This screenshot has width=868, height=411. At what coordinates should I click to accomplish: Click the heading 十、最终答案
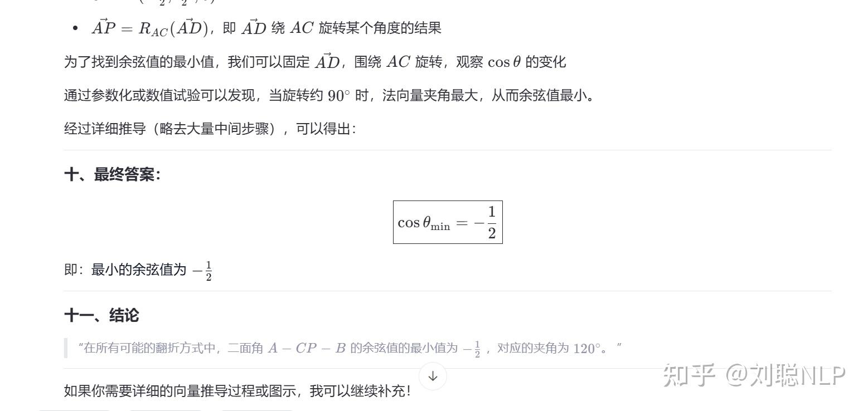point(113,175)
